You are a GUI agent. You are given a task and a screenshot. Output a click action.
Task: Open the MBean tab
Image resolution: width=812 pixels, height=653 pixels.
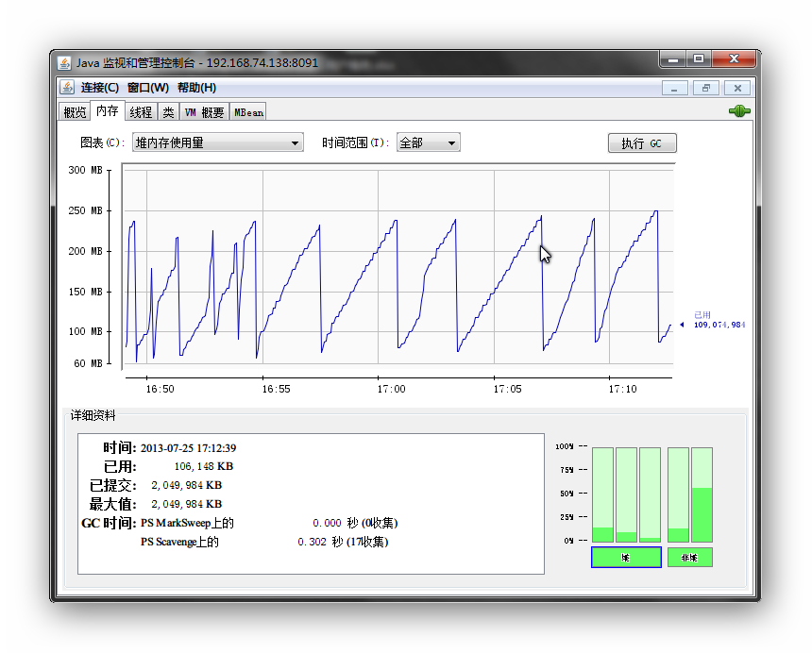pyautogui.click(x=248, y=112)
